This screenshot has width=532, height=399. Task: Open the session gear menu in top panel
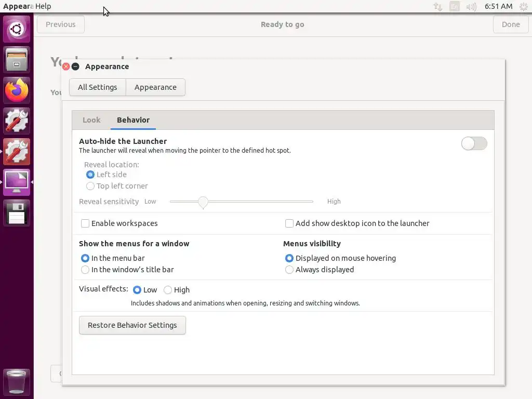pos(523,7)
